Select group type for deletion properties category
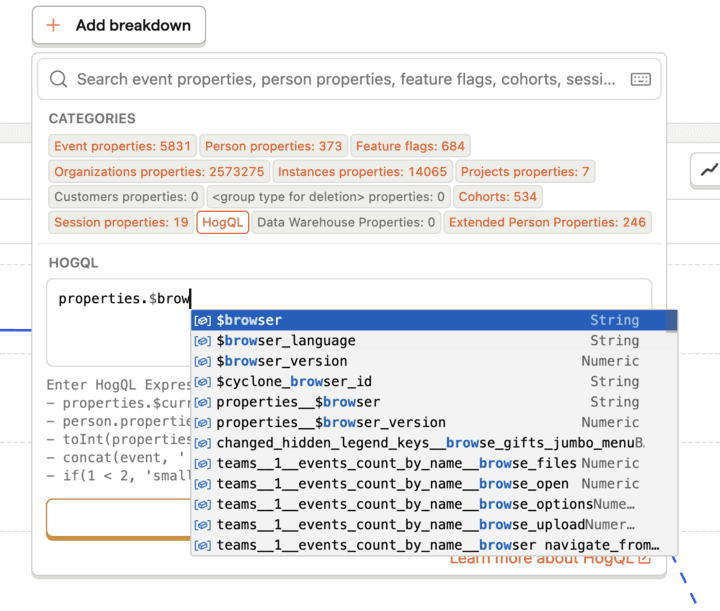The height and width of the screenshot is (611, 720). (x=328, y=197)
